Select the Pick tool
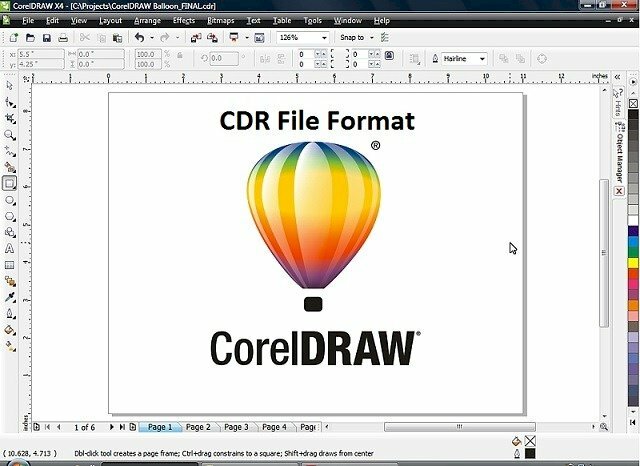The image size is (640, 466). (10, 86)
